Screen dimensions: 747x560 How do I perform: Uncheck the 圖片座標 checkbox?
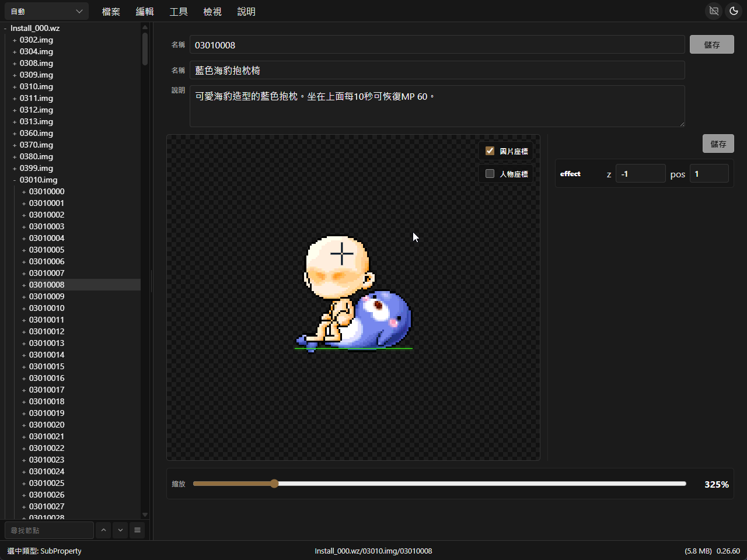click(490, 150)
